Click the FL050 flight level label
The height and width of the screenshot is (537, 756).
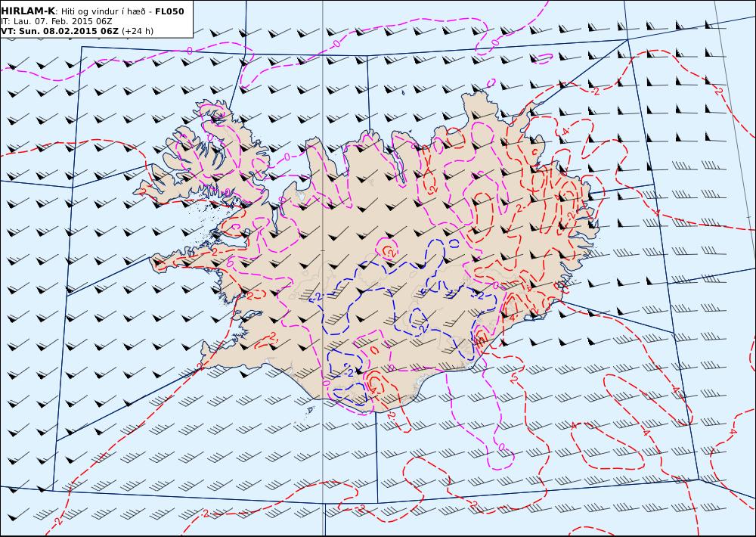(169, 11)
